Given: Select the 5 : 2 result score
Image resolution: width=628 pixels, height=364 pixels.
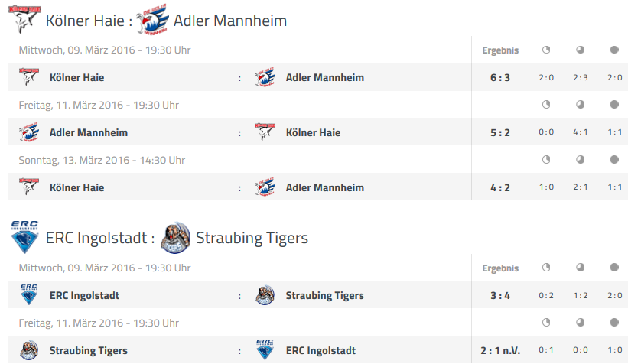Looking at the screenshot, I should click(x=500, y=132).
